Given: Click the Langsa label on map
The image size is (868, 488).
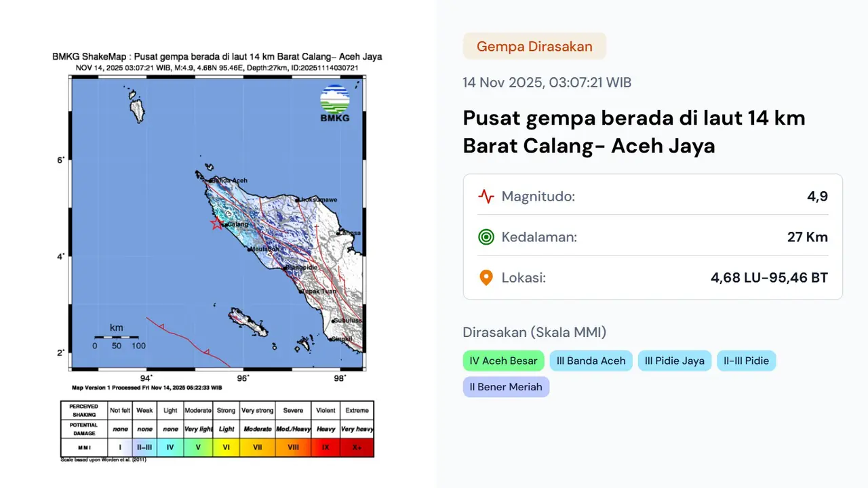Looking at the screenshot, I should (x=349, y=232).
